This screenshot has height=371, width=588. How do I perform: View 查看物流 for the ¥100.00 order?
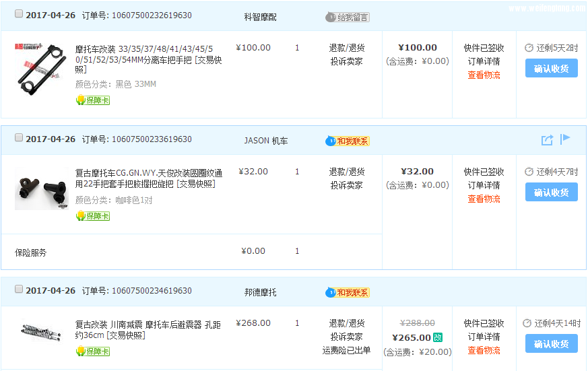click(484, 75)
